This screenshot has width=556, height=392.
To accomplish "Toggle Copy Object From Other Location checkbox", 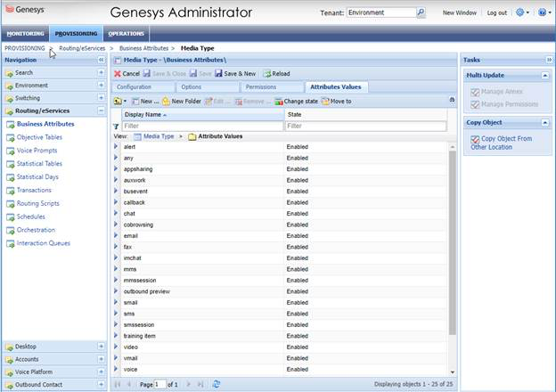I will coord(474,139).
